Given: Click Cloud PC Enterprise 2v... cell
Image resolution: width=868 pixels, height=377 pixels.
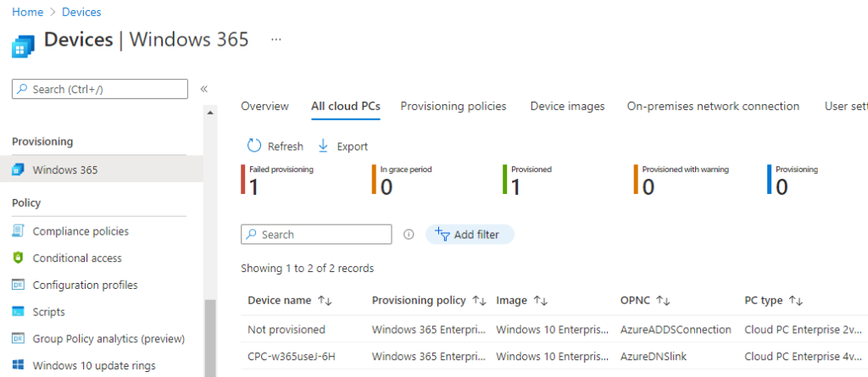Looking at the screenshot, I should tap(804, 330).
